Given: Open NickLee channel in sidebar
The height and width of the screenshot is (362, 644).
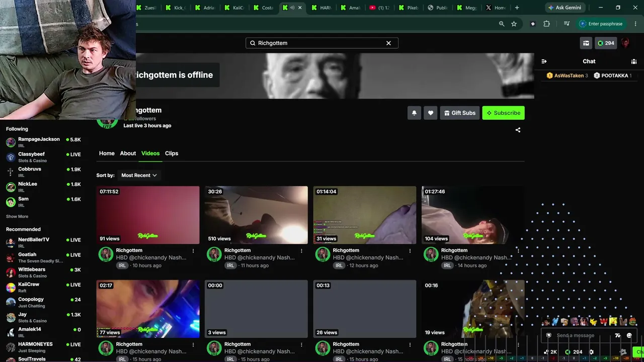Looking at the screenshot, I should [x=43, y=187].
